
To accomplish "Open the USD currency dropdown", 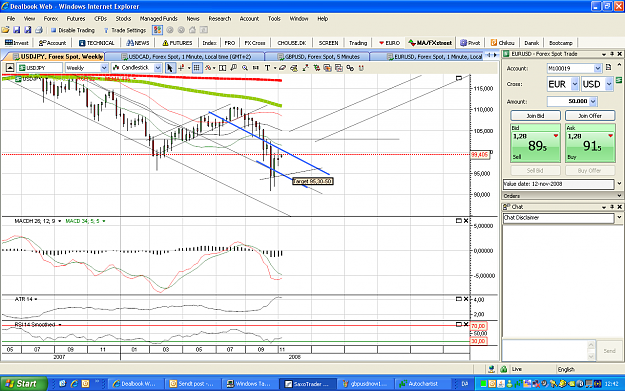I will [609, 84].
